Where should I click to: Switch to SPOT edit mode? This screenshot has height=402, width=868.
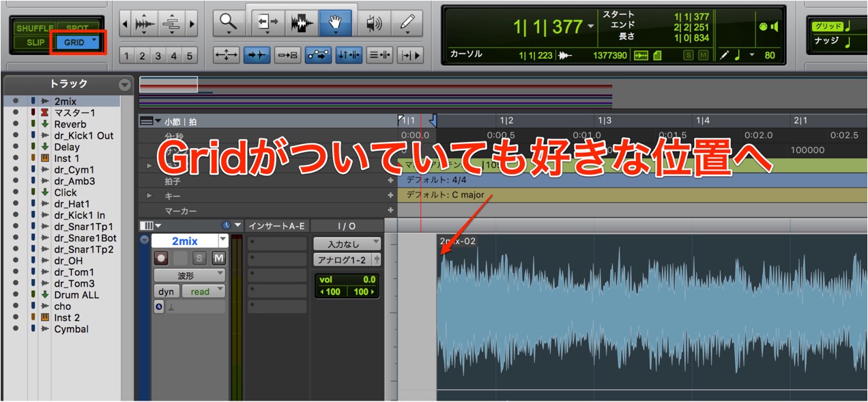pyautogui.click(x=78, y=29)
